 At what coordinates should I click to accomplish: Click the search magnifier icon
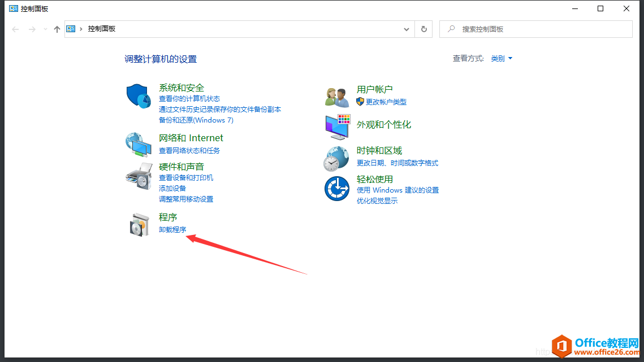click(x=451, y=29)
